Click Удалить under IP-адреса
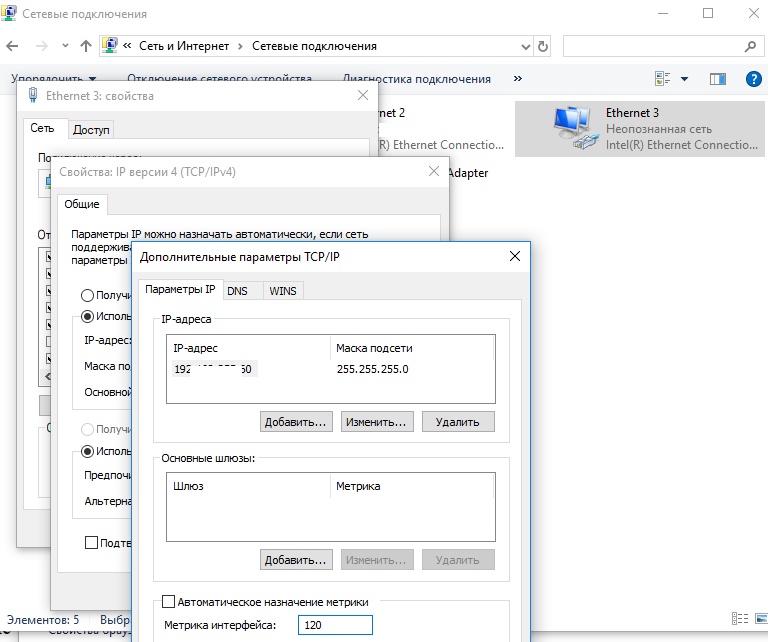Screen dimensions: 780x642 458,422
